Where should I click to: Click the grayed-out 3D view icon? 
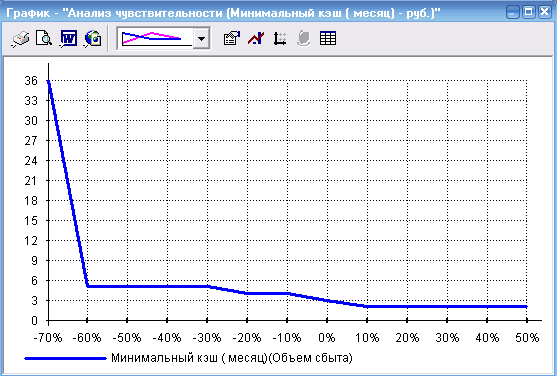pyautogui.click(x=304, y=38)
